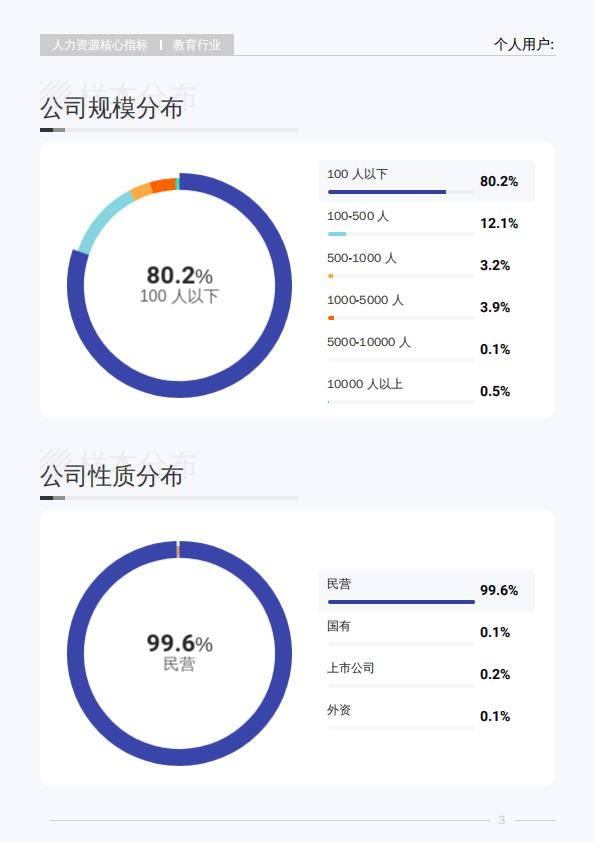Viewport: 594px width, 842px height.
Task: Select the 100 人以下 legend row
Action: tap(426, 181)
